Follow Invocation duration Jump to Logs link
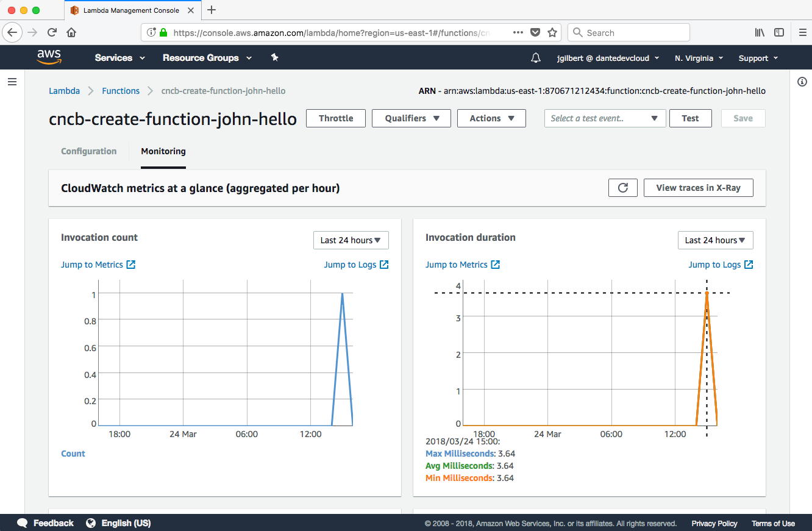The height and width of the screenshot is (531, 812). [720, 265]
